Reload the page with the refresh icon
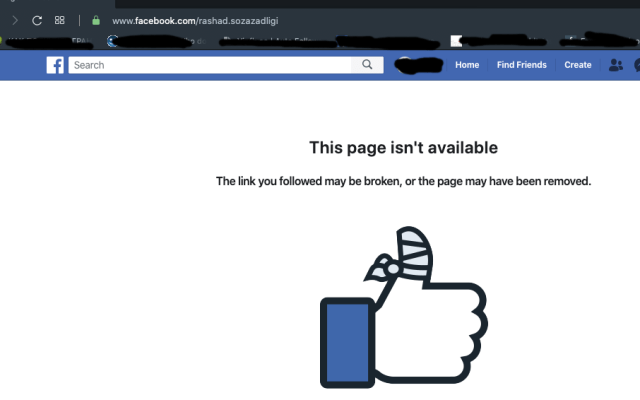Viewport: 640px width, 400px height. 37,20
